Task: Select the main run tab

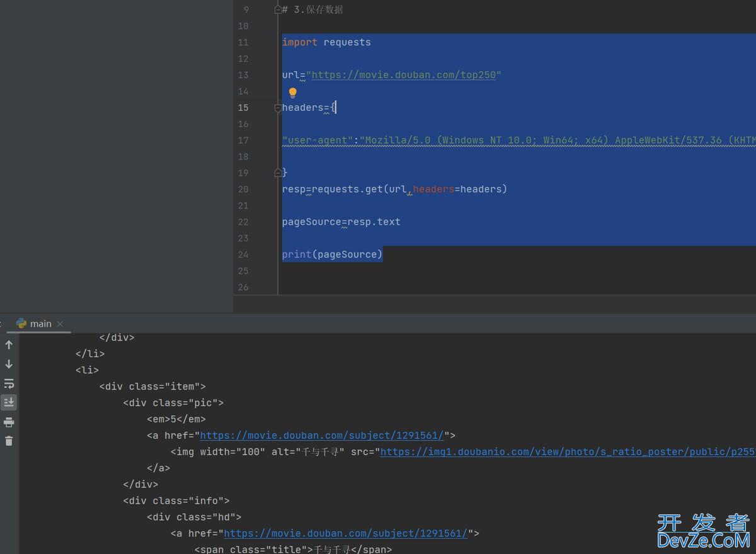Action: click(x=40, y=324)
